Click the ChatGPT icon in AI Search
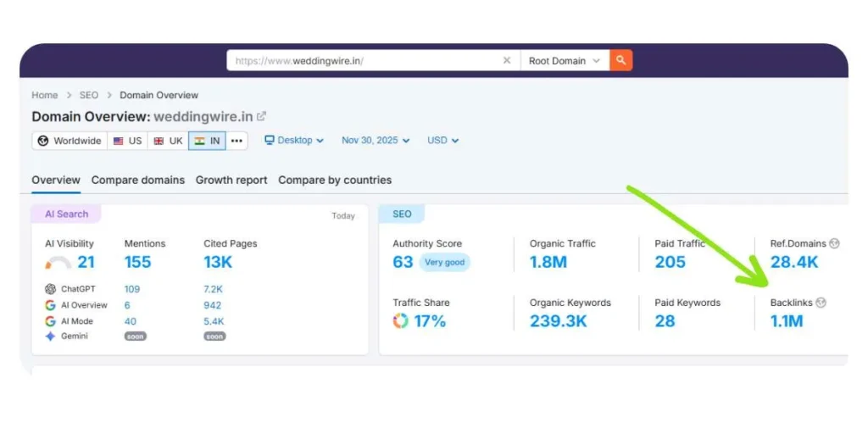Image resolution: width=868 pixels, height=434 pixels. tap(51, 289)
